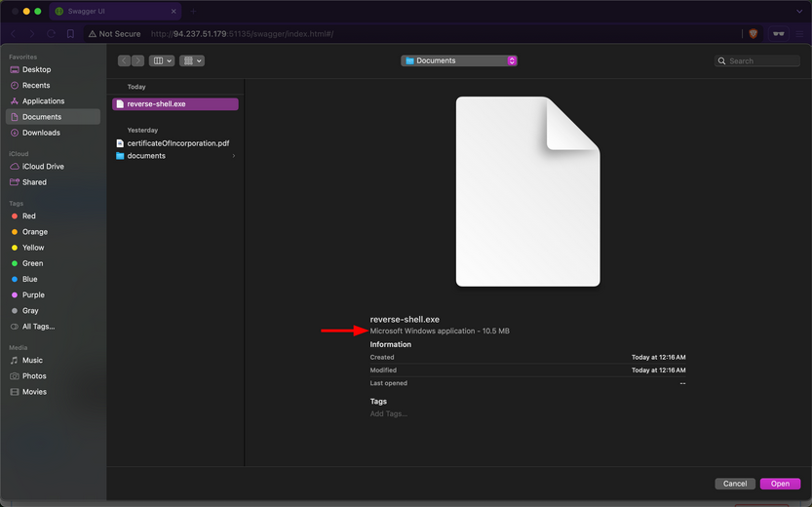Open Applications in sidebar
Screen dimensions: 812x507
pos(43,101)
